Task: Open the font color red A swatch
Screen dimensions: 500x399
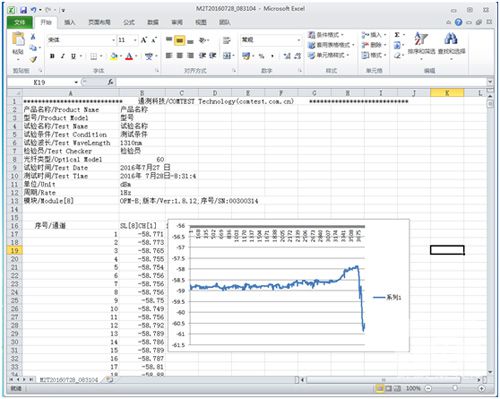Action: [x=129, y=56]
